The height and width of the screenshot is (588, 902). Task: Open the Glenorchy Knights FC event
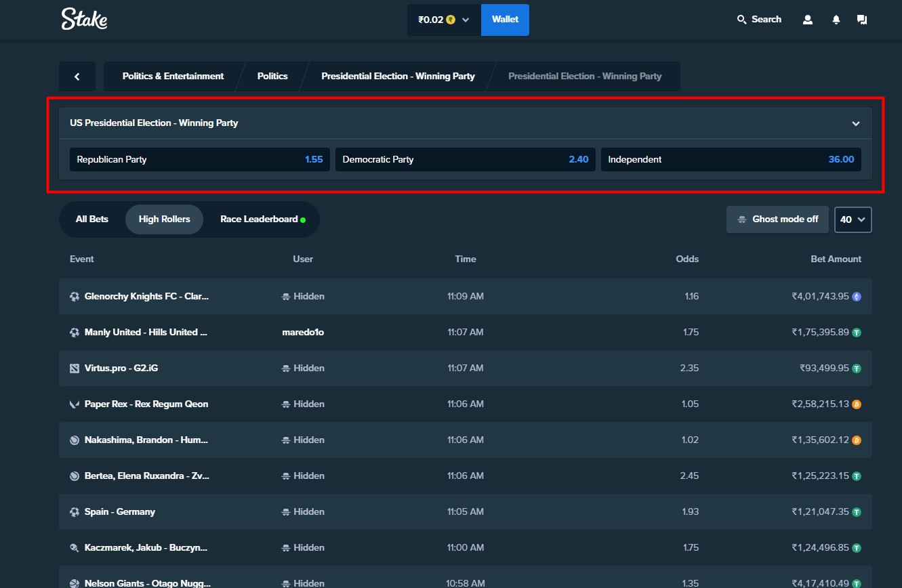point(147,296)
